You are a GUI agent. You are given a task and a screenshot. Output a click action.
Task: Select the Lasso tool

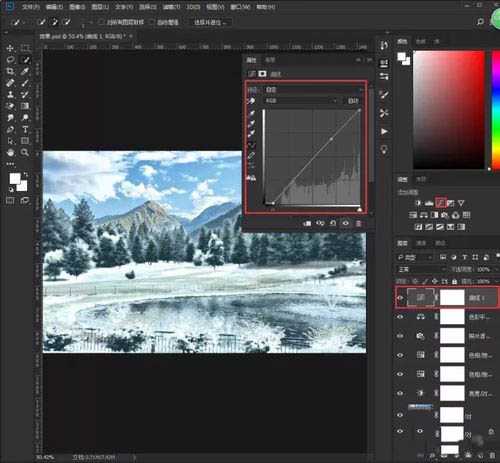pyautogui.click(x=10, y=60)
